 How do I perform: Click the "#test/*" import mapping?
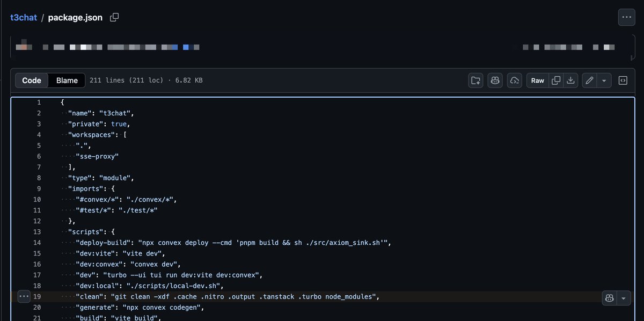point(116,210)
